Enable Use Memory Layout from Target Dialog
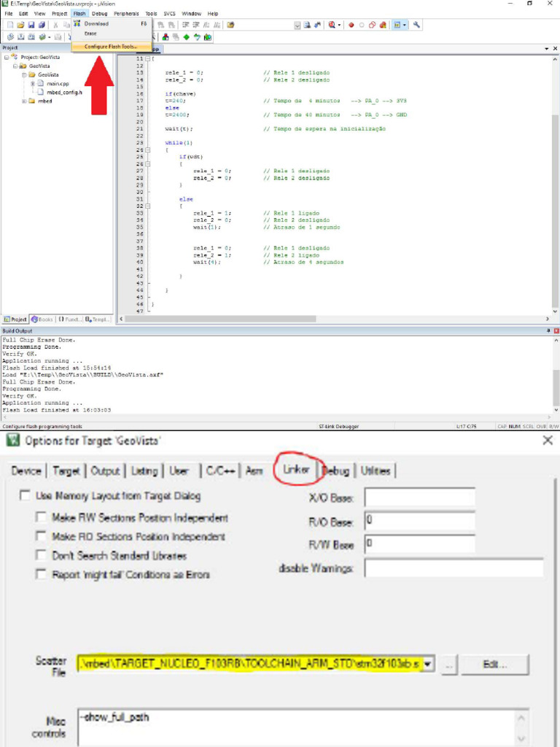This screenshot has height=747, width=560. tap(25, 495)
